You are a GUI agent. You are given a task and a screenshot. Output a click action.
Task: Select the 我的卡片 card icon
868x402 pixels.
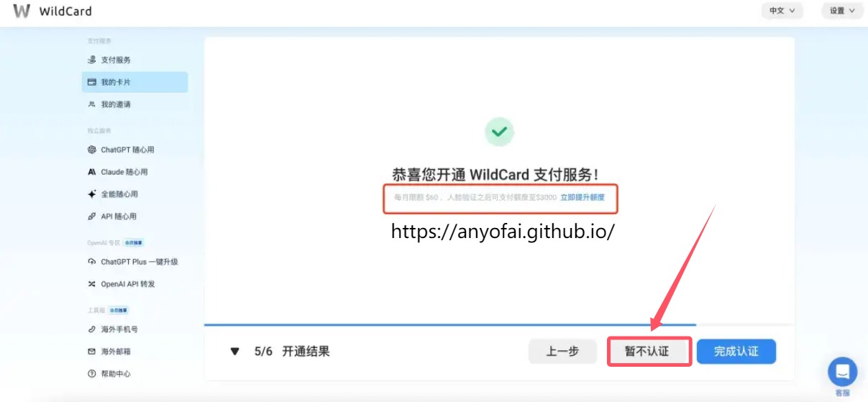point(91,82)
